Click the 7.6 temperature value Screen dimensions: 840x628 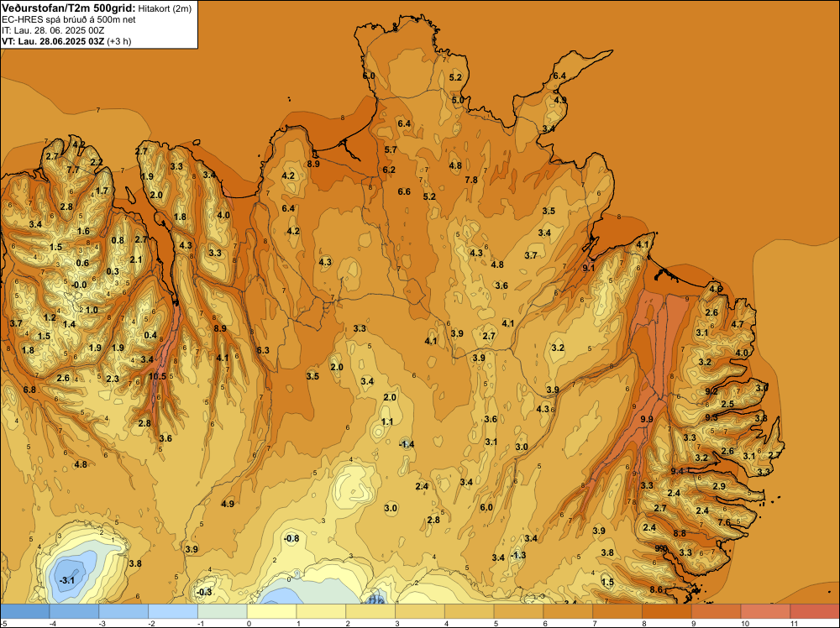pyautogui.click(x=724, y=522)
